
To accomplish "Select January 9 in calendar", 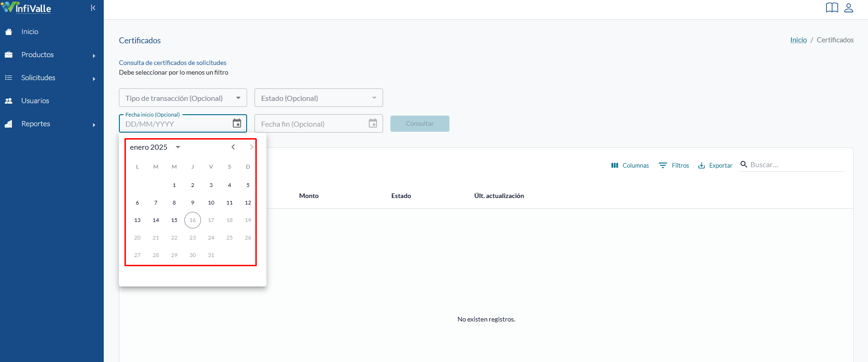I will click(193, 203).
